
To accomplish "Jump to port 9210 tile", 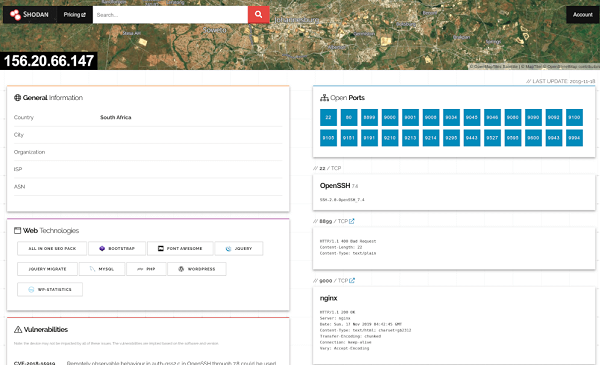I will pyautogui.click(x=390, y=138).
